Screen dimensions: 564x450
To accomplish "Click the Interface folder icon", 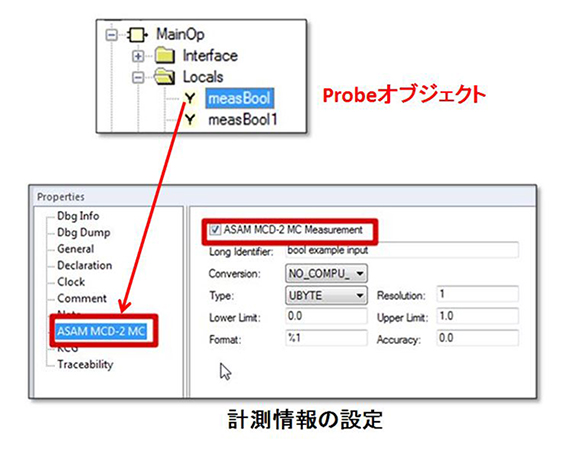I will pyautogui.click(x=165, y=56).
